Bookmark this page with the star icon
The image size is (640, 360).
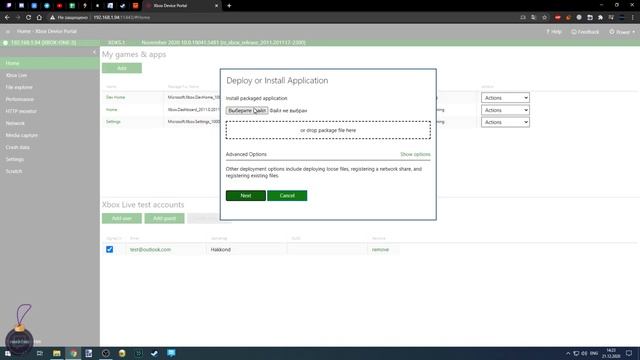[544, 18]
